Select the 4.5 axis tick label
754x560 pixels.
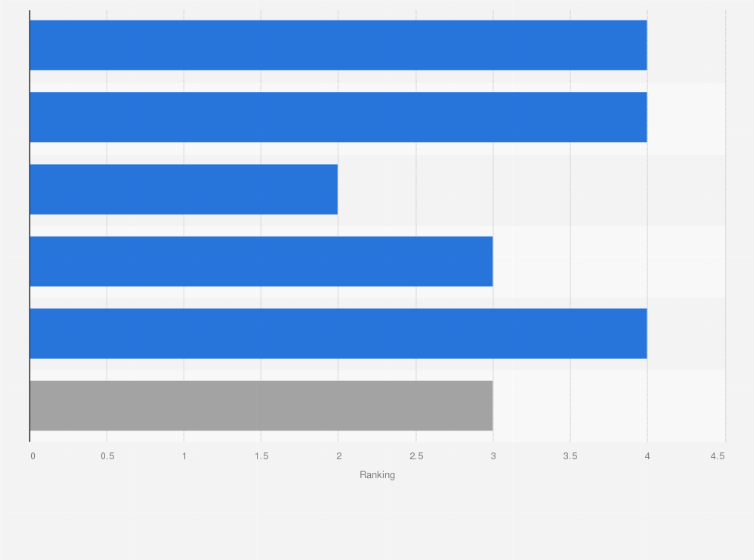click(718, 456)
